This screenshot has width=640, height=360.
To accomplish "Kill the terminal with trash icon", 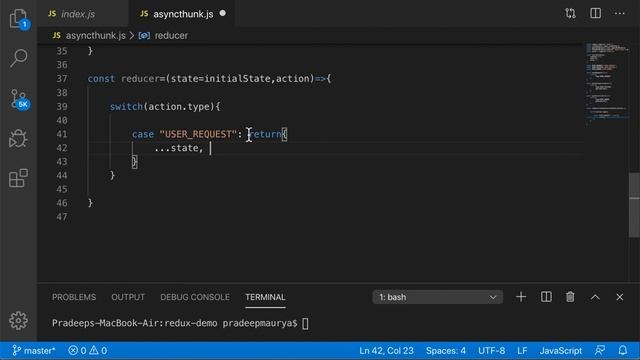I will pyautogui.click(x=570, y=297).
